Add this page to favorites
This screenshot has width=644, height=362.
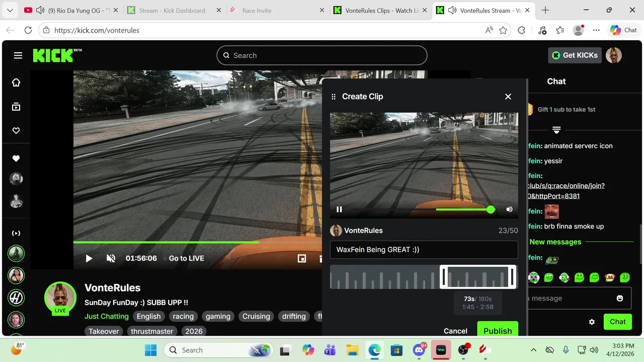click(x=503, y=30)
